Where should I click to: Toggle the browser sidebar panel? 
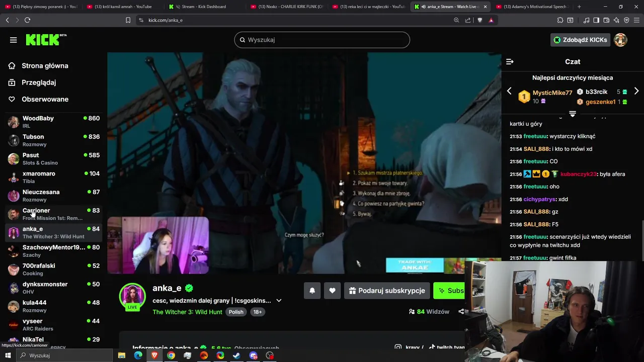click(x=596, y=20)
